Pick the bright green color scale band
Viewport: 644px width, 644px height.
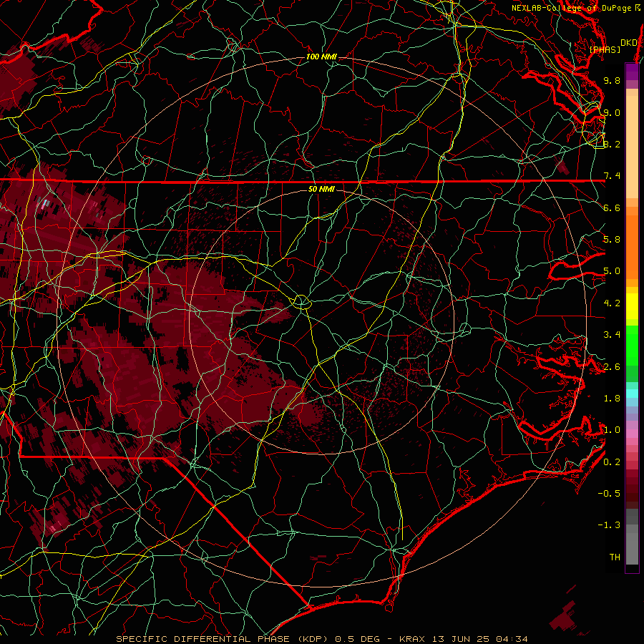click(x=632, y=345)
